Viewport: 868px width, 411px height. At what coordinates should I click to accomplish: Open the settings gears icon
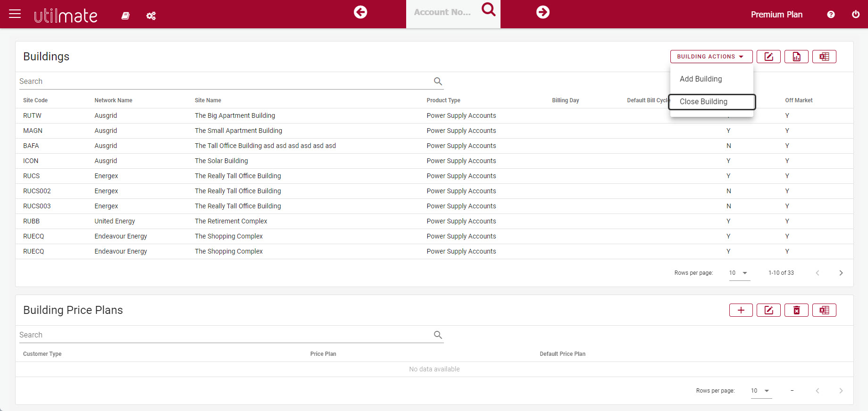(151, 16)
